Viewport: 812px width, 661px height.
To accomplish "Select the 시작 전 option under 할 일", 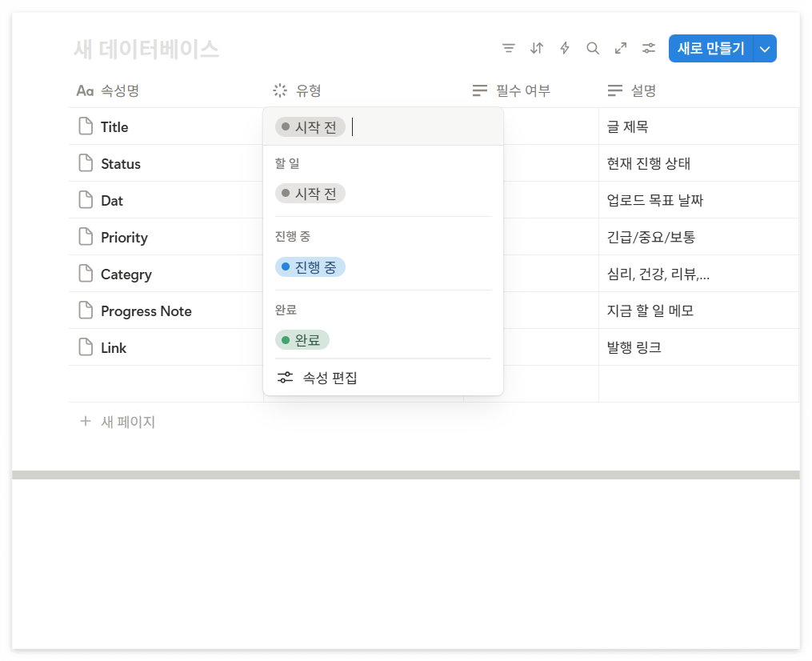I will [x=310, y=194].
